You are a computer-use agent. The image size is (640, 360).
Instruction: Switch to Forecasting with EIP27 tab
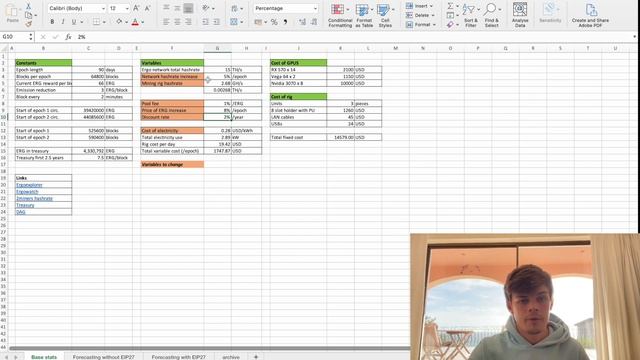coord(179,357)
